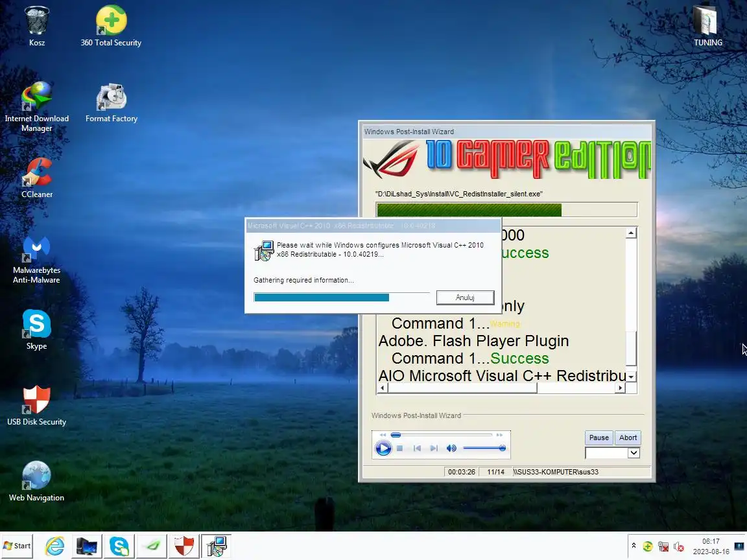
Task: Stop playback in the wizard media player
Action: pyautogui.click(x=399, y=448)
